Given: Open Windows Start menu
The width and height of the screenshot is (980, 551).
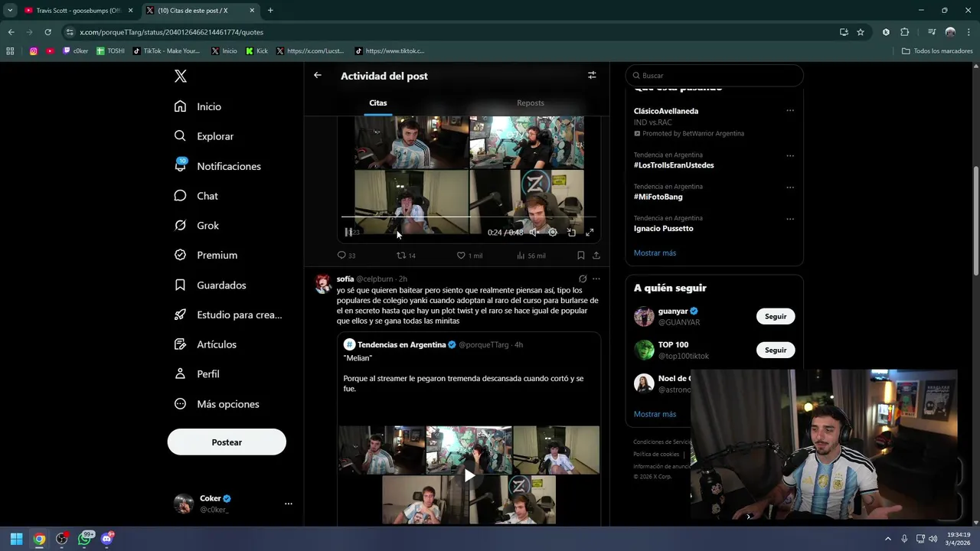Looking at the screenshot, I should click(x=16, y=539).
